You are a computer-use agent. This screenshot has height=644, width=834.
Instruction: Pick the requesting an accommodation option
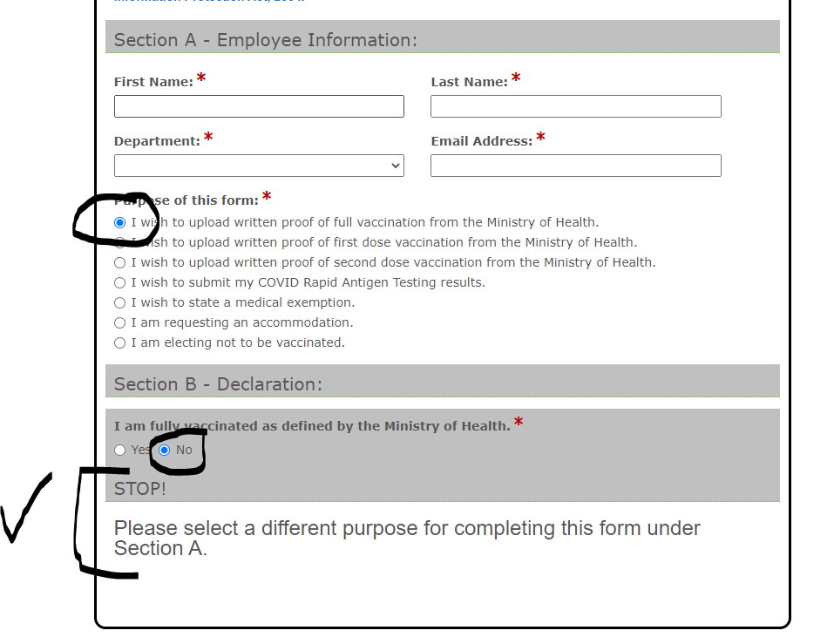click(120, 322)
